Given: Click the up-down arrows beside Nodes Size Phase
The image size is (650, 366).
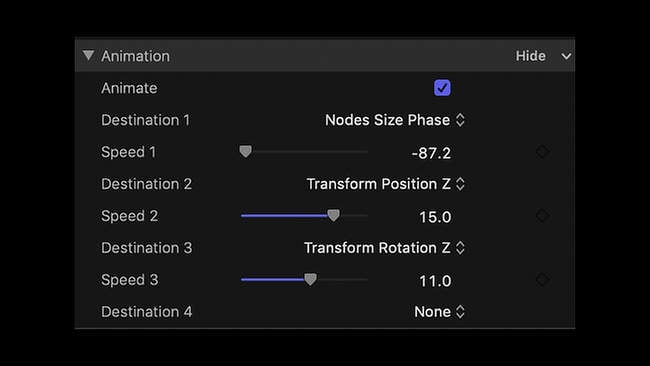Looking at the screenshot, I should tap(460, 120).
